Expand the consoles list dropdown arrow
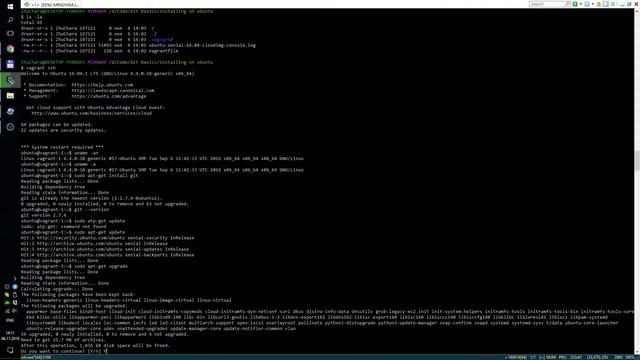Screen dimensions: 640x360 (x=593, y=4)
